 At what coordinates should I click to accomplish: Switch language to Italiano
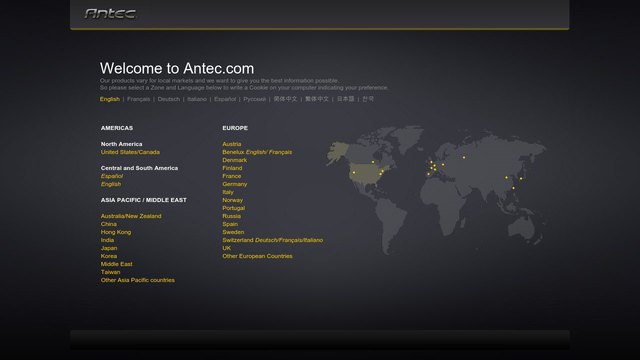pos(197,99)
